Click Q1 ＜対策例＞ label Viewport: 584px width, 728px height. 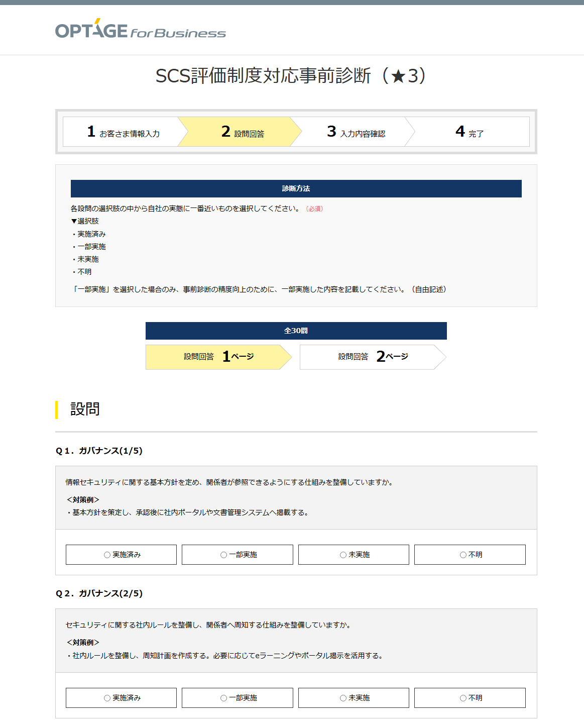click(83, 500)
